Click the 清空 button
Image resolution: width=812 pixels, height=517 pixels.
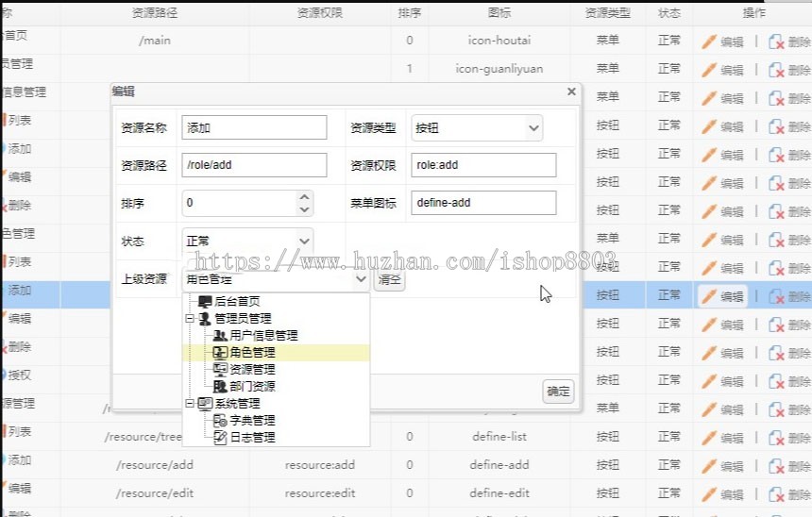(389, 279)
